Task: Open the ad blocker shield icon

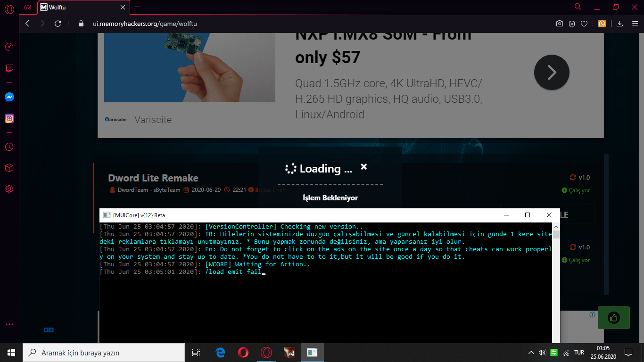Action: (x=572, y=24)
